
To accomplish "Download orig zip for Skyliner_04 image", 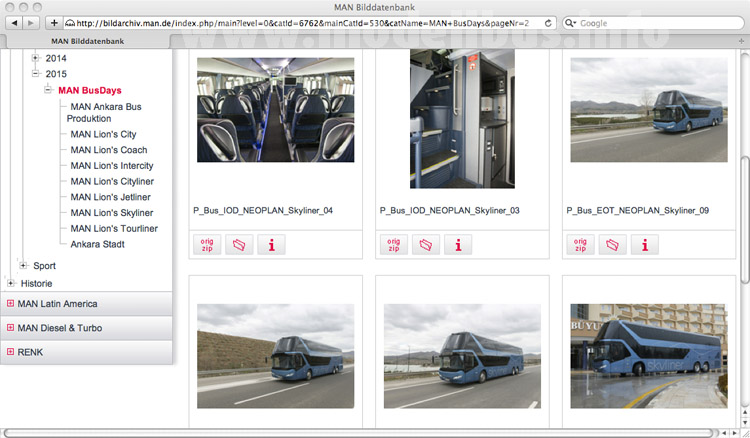I will tap(207, 245).
